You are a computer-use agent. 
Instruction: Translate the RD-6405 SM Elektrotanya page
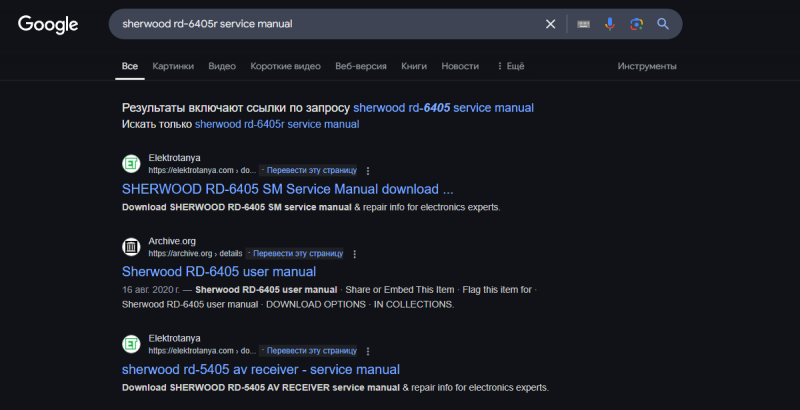tap(311, 170)
